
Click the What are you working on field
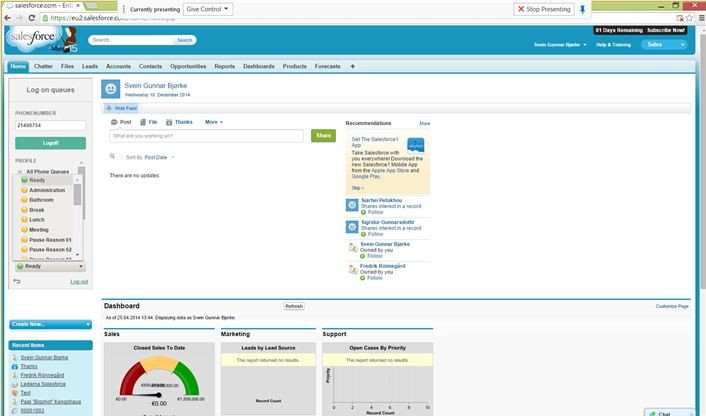[206, 136]
